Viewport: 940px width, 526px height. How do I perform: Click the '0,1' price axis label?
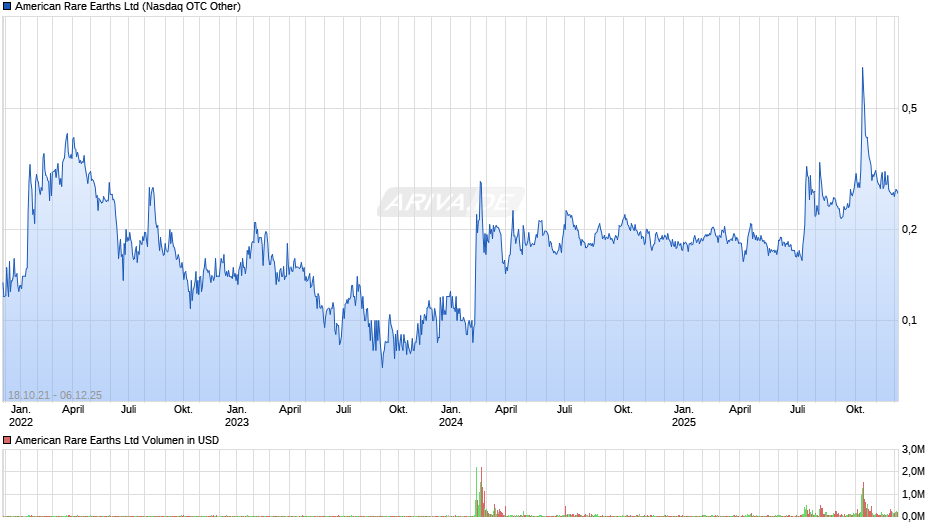pos(909,320)
